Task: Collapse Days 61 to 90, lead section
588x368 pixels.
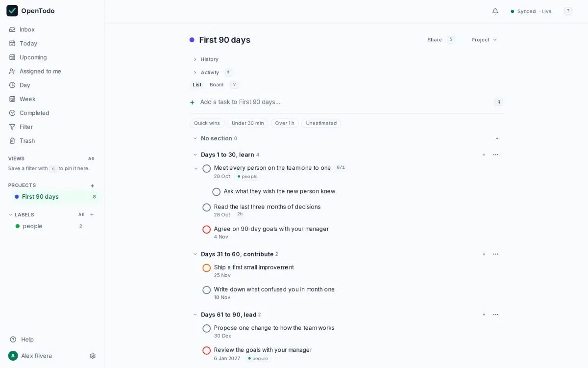Action: tap(195, 315)
